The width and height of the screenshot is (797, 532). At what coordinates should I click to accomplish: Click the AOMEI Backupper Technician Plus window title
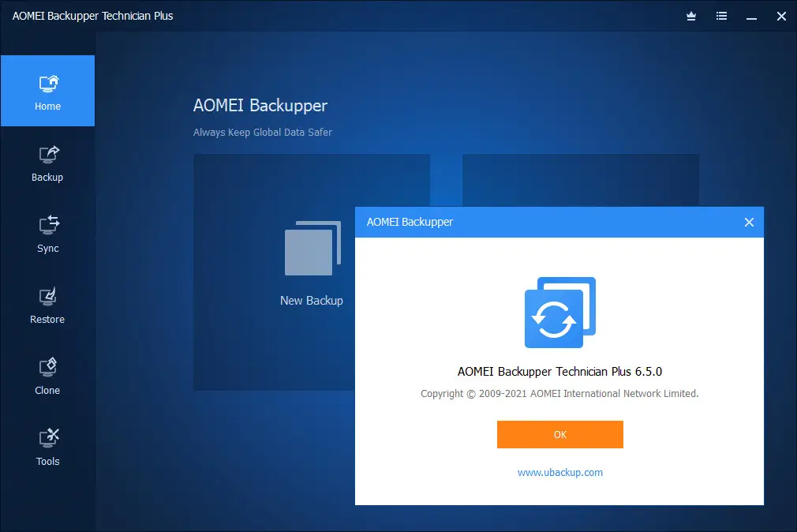[92, 17]
